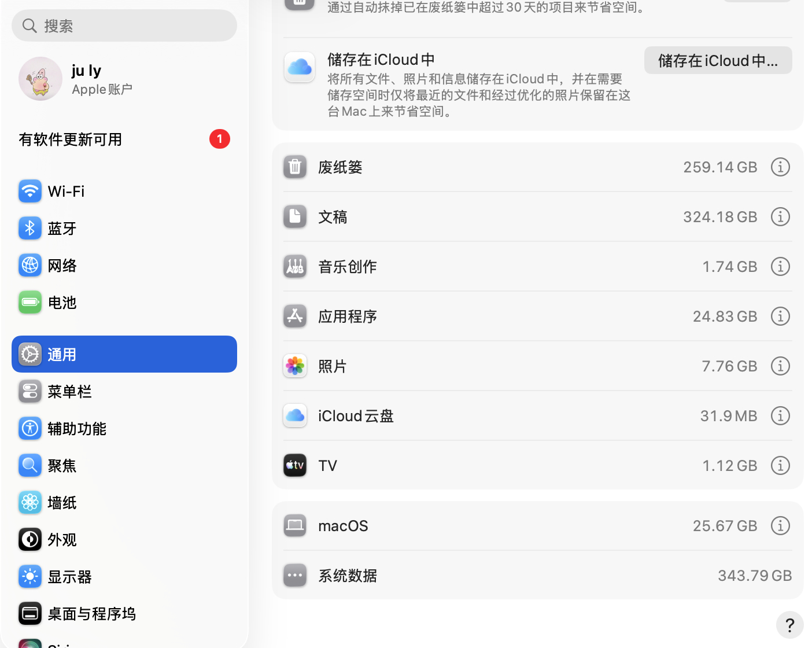Viewport: 812px width, 648px height.
Task: Show info for TV storage
Action: click(x=780, y=466)
